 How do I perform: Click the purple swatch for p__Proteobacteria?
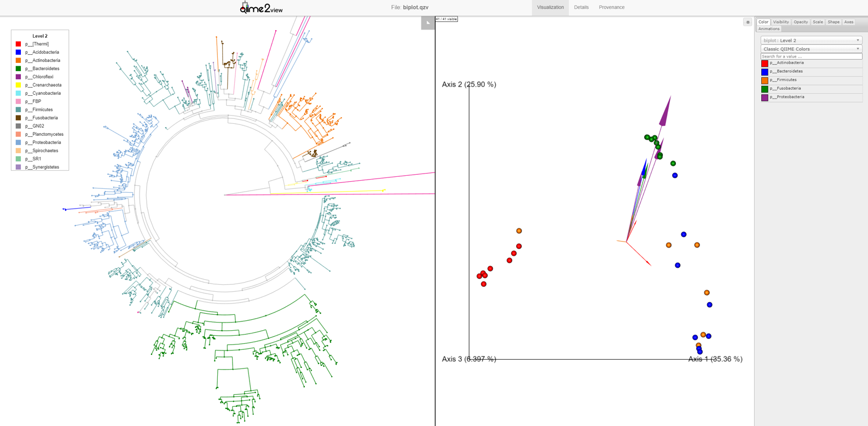pos(765,97)
